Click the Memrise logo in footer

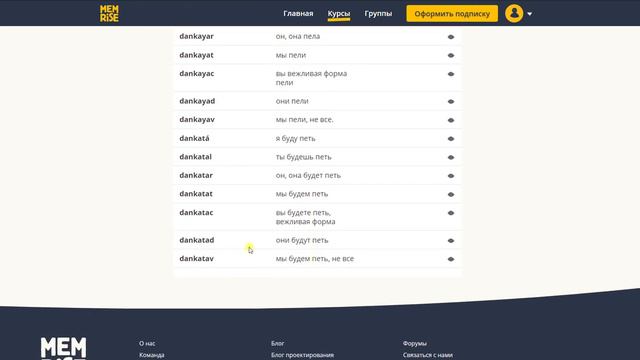coord(63,348)
